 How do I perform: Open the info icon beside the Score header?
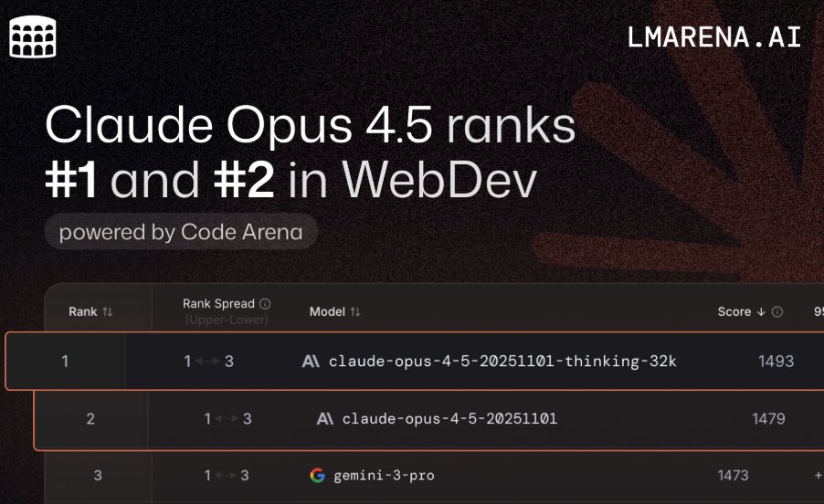777,312
